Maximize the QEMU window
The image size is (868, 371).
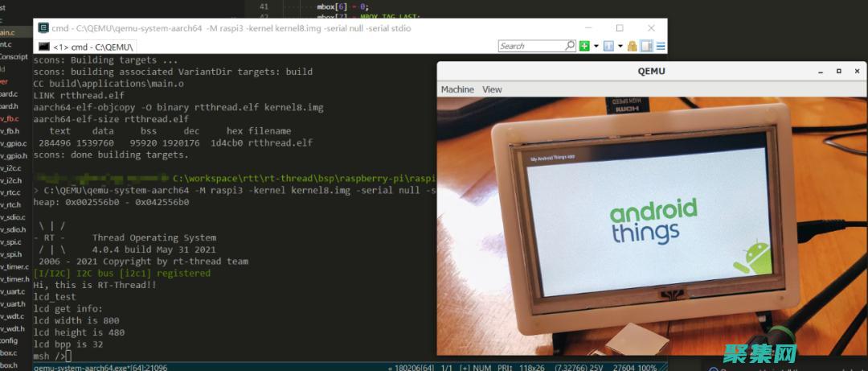pos(838,71)
